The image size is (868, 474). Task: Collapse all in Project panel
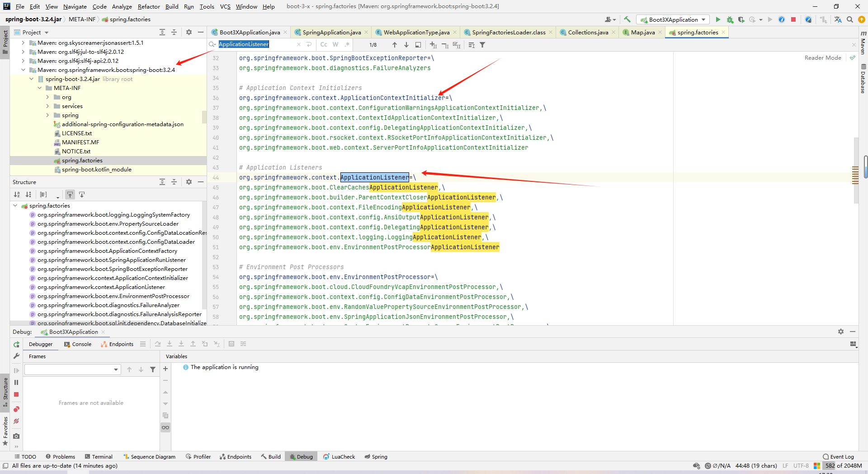click(174, 32)
